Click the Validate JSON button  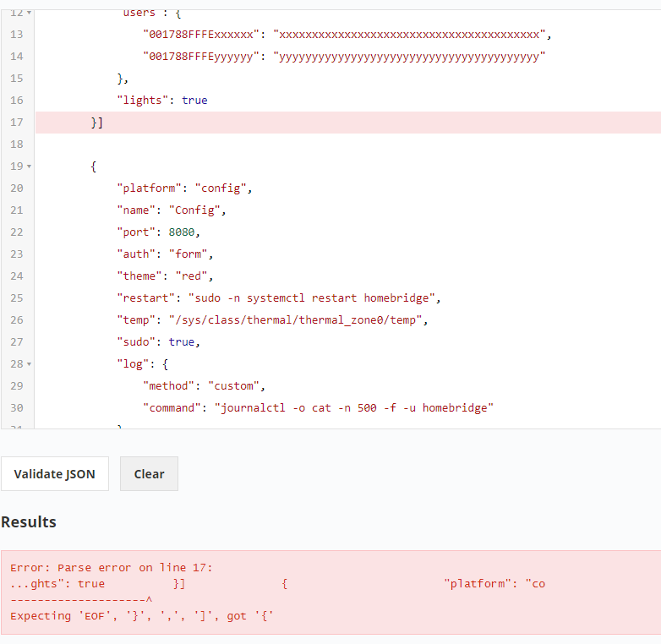point(54,474)
